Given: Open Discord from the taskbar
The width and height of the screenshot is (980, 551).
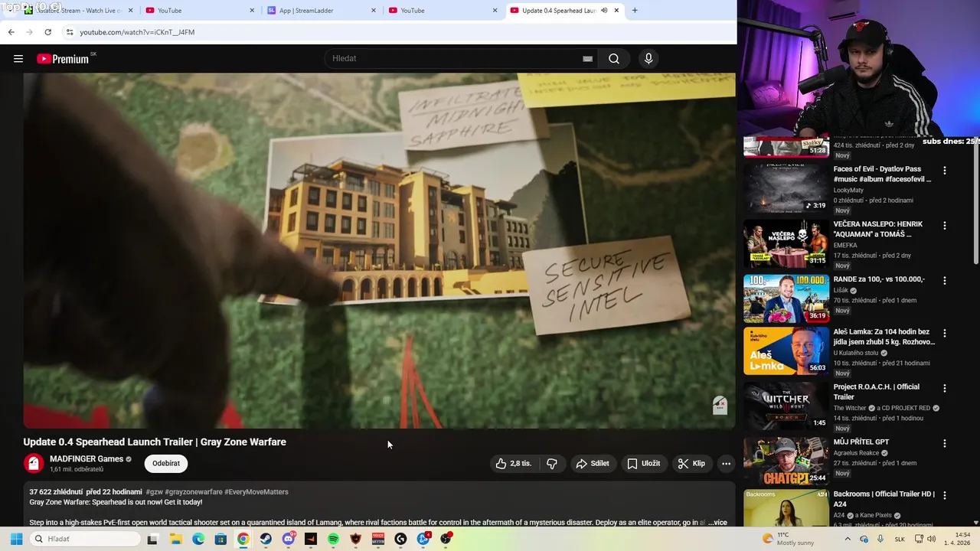Looking at the screenshot, I should click(288, 540).
